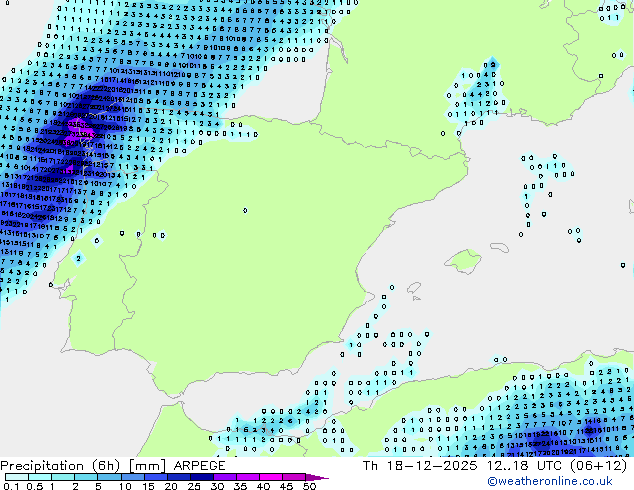This screenshot has height=490, width=634.
Task: Click the 'ARPEGE' model name
Action: 199,466
